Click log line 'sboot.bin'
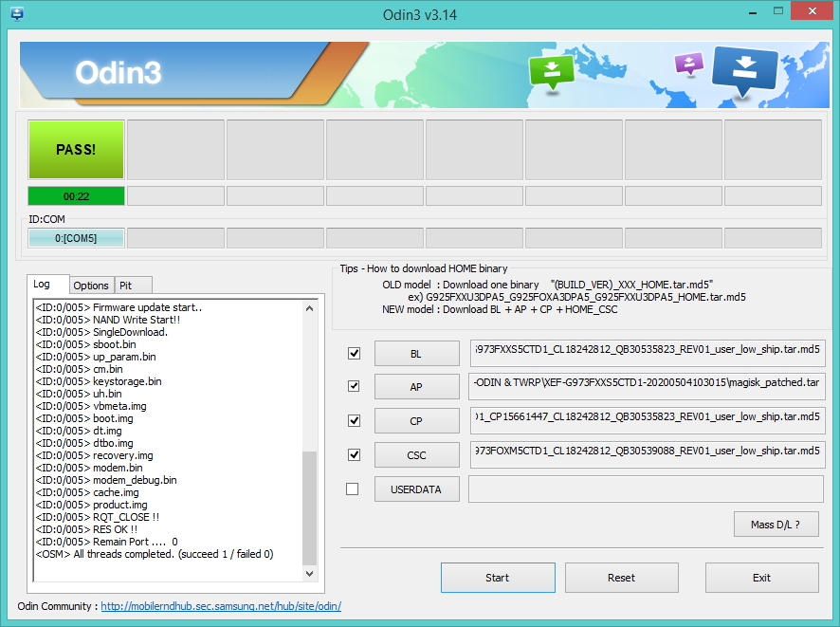Screen dimensions: 840x627 pyautogui.click(x=85, y=344)
